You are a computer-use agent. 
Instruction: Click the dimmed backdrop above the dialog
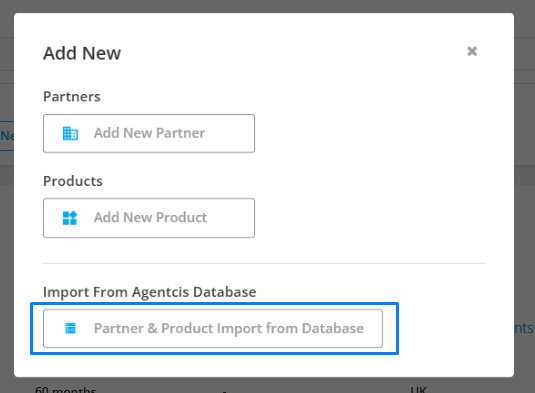(268, 6)
